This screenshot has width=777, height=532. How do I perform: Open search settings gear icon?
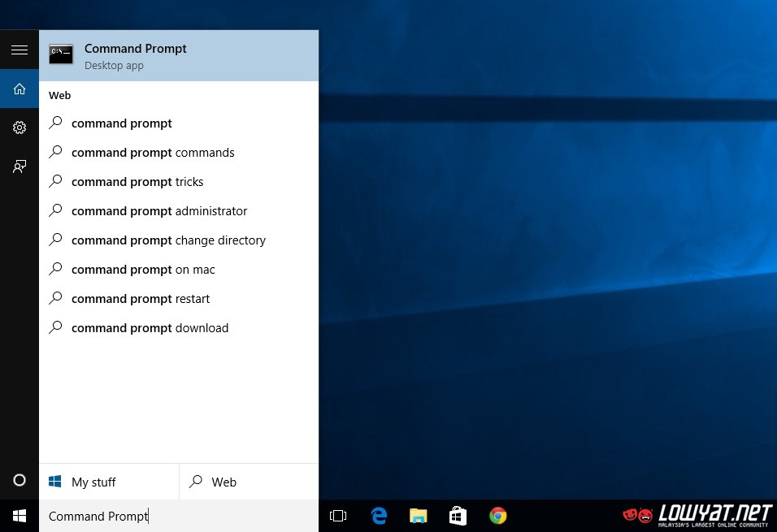pyautogui.click(x=20, y=128)
